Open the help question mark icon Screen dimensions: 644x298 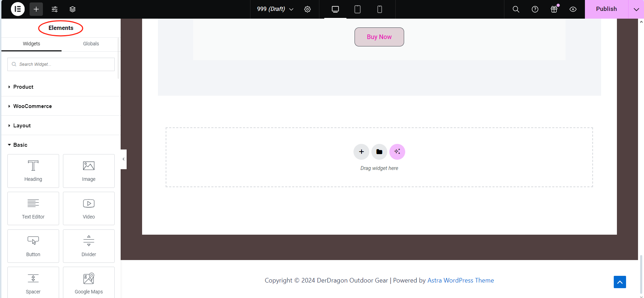click(535, 9)
